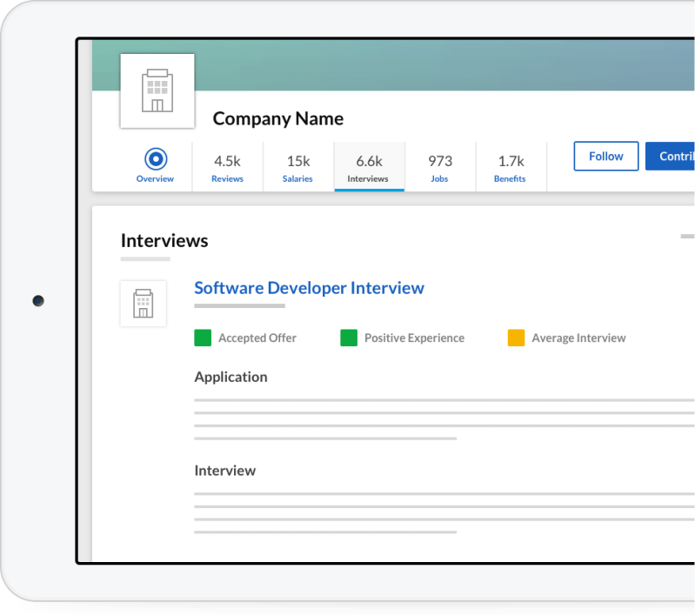Click the Accepted Offer label
The height and width of the screenshot is (616, 695).
(x=257, y=338)
